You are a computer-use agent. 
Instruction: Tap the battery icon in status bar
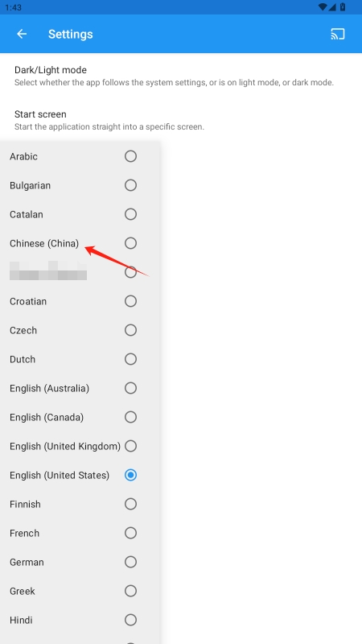343,7
